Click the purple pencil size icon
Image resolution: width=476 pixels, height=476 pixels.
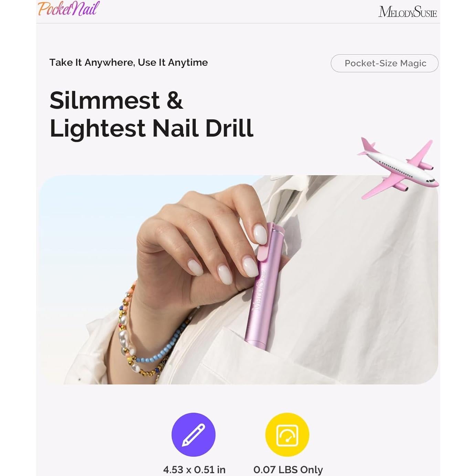193,435
